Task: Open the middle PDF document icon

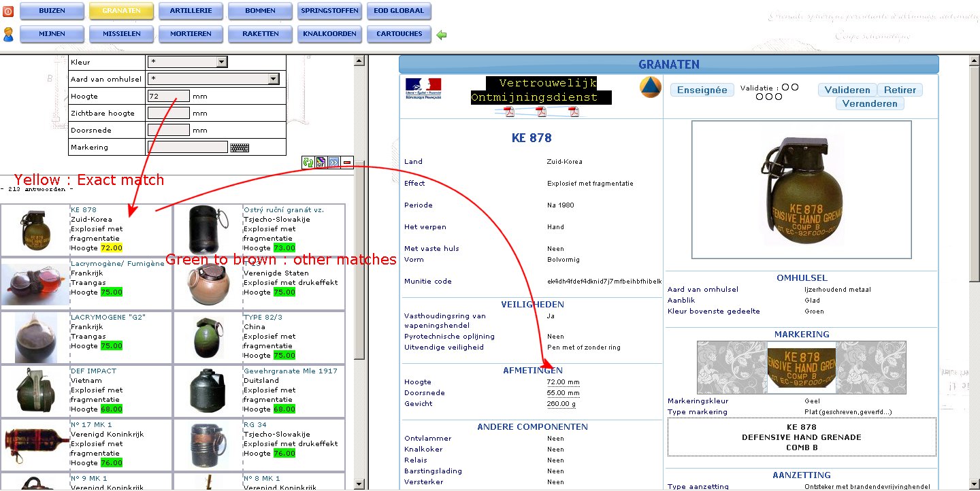Action: (541, 112)
